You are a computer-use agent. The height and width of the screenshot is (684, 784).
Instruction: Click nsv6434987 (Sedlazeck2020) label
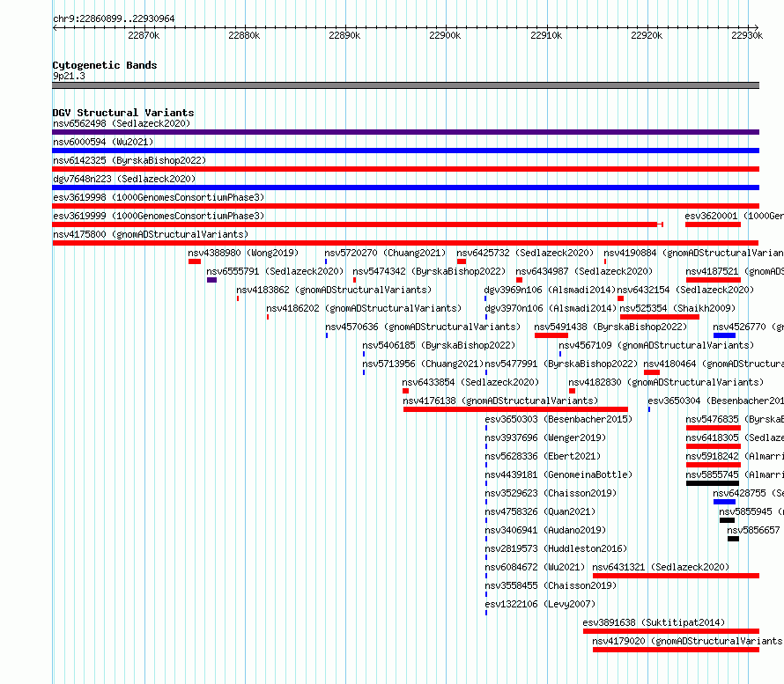pos(584,271)
